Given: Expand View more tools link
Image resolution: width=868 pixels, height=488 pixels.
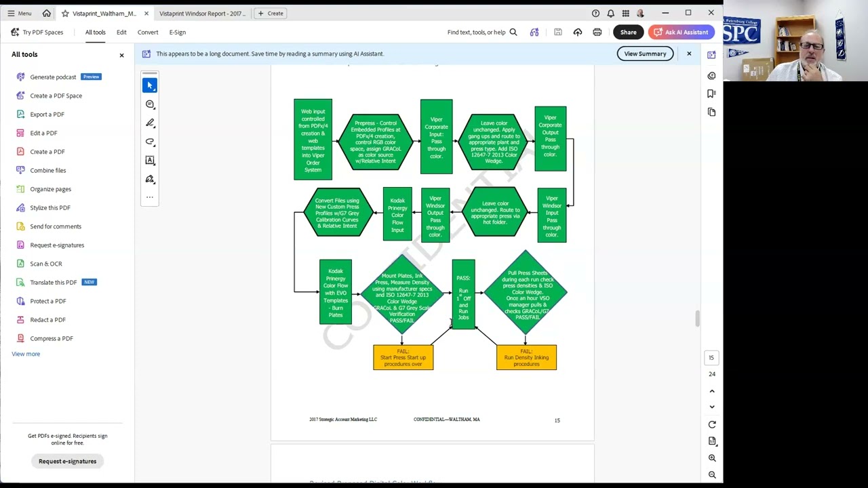Looking at the screenshot, I should click(26, 354).
